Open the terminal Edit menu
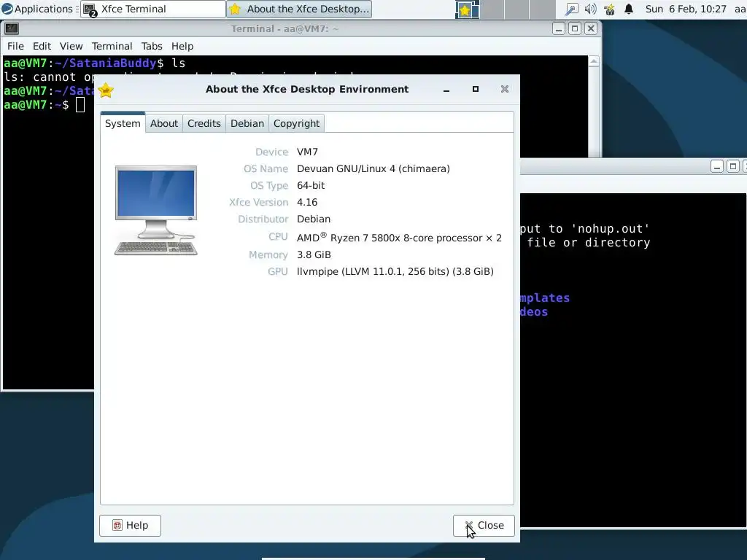The width and height of the screenshot is (747, 560). click(42, 46)
